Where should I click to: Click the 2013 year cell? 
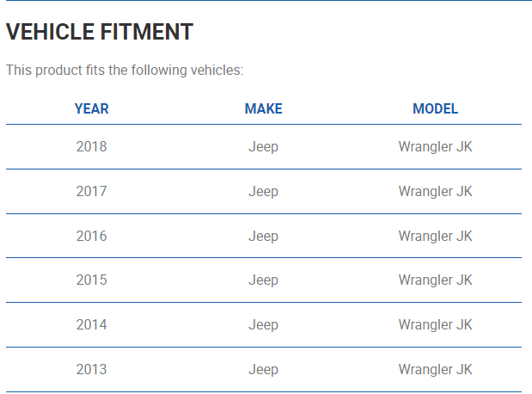pos(92,370)
